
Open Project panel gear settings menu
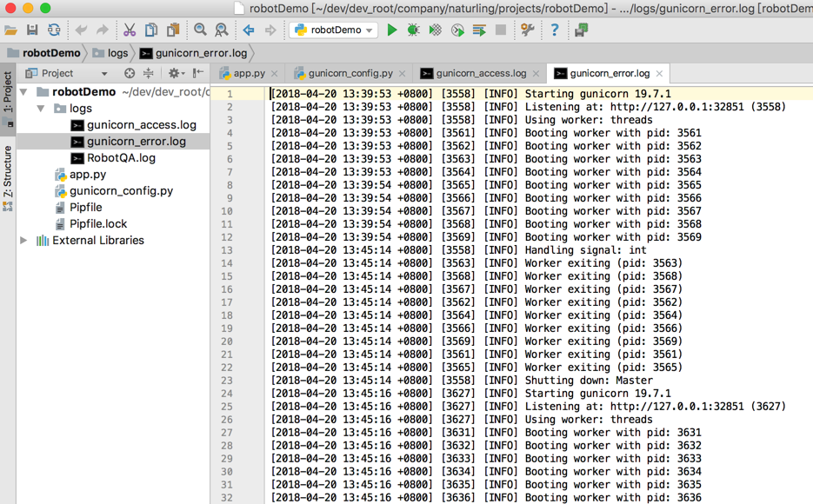177,73
